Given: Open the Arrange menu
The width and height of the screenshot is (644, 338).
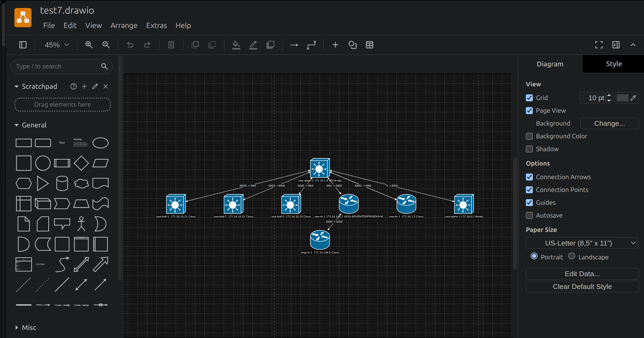Looking at the screenshot, I should click(124, 25).
